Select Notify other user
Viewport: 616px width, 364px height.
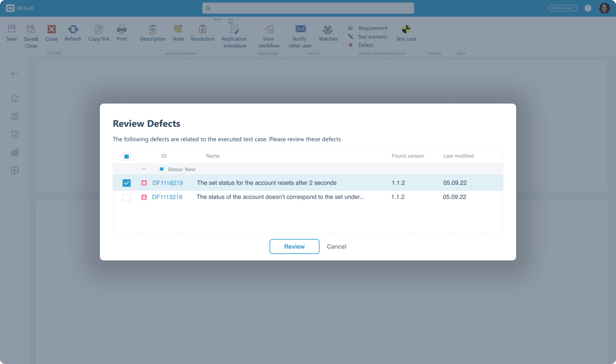(x=300, y=35)
